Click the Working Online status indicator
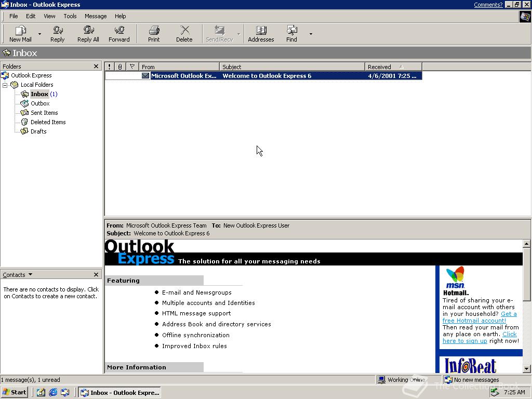The image size is (532, 399). [406, 380]
